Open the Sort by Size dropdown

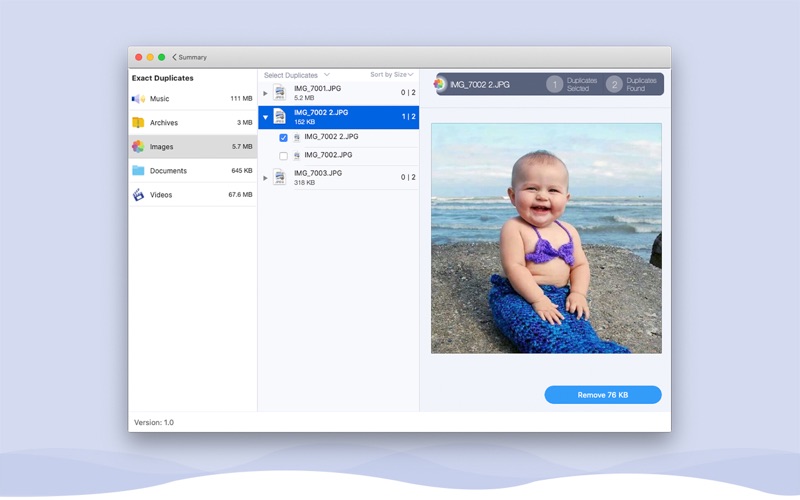coord(391,75)
